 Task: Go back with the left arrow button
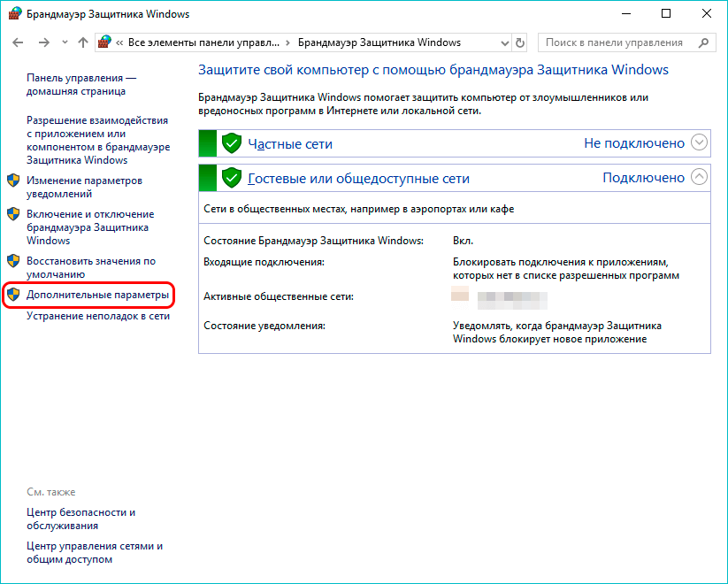[18, 42]
